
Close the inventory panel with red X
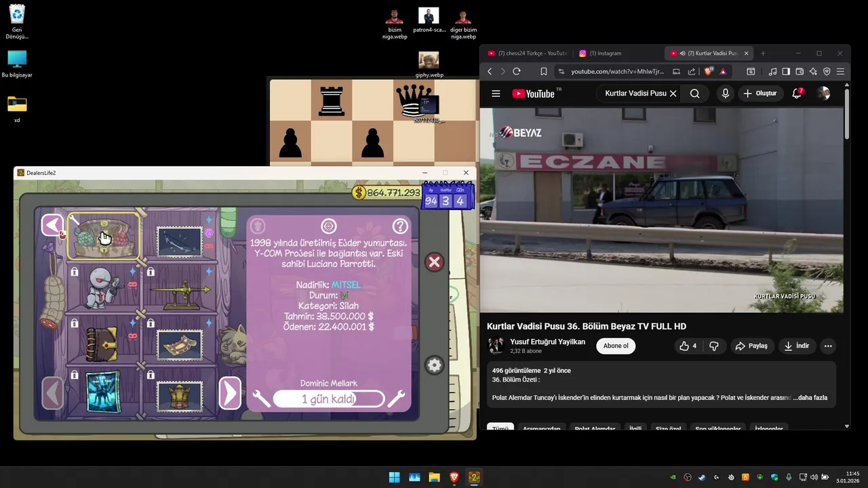click(435, 262)
